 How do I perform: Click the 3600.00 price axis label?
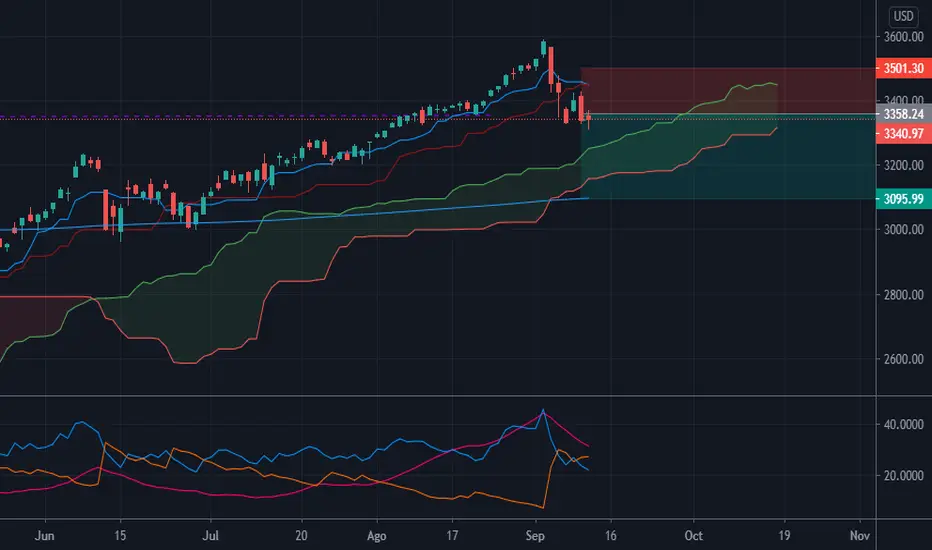tap(903, 37)
